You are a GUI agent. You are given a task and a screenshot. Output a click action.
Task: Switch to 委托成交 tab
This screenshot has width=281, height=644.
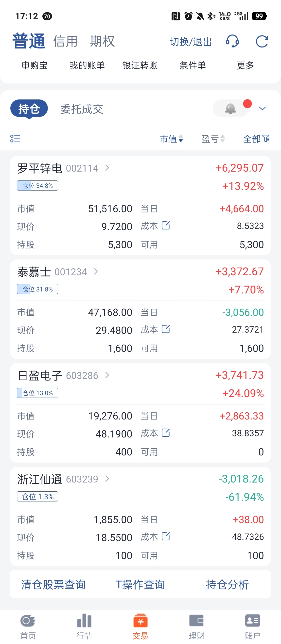[x=82, y=109]
